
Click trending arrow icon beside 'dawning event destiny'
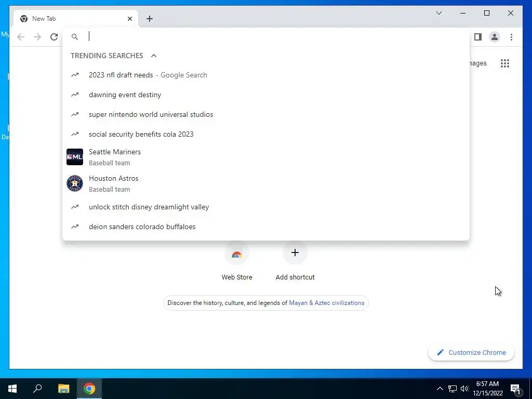click(75, 95)
